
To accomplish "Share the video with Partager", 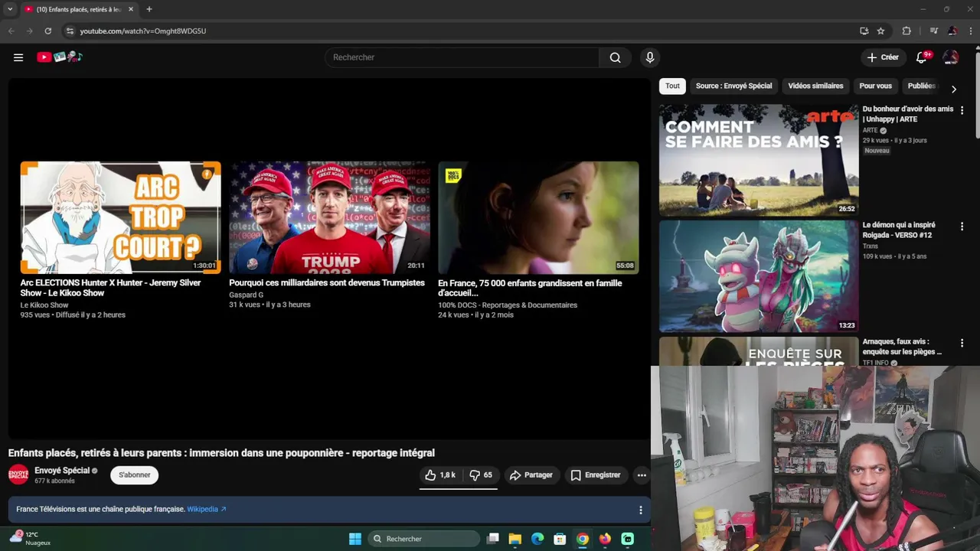I will click(x=531, y=475).
